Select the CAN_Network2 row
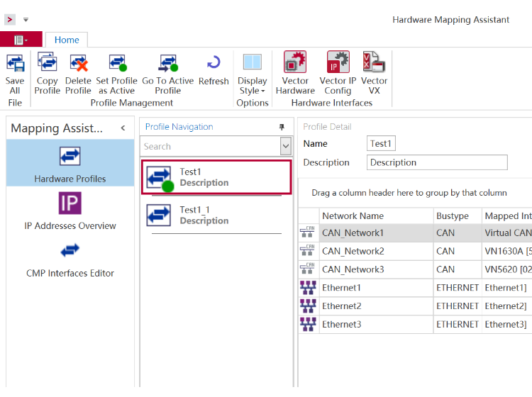Screen dimensions: 532x397 (415, 251)
